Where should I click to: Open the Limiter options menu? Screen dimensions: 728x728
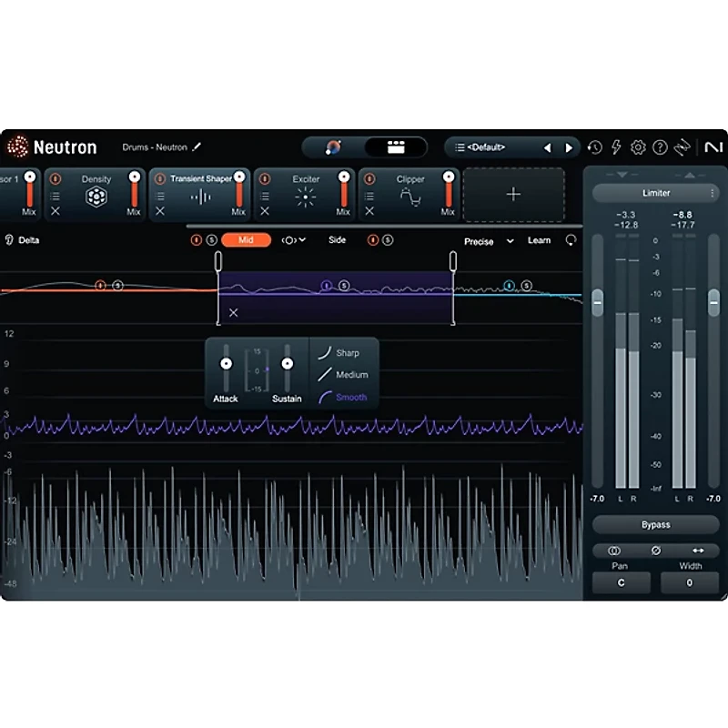[714, 193]
